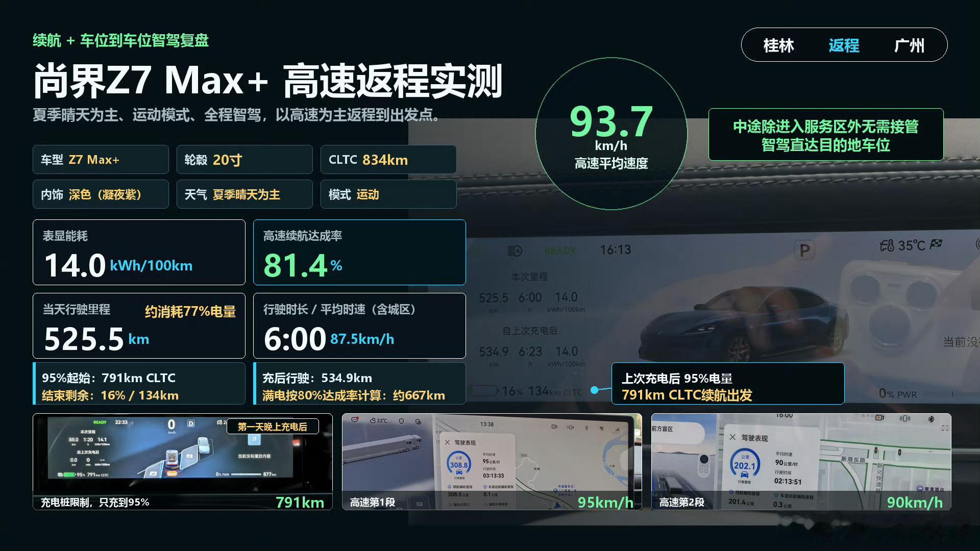Select the 天气 夏季晴天为主 tag
This screenshot has height=551, width=980.
point(244,194)
